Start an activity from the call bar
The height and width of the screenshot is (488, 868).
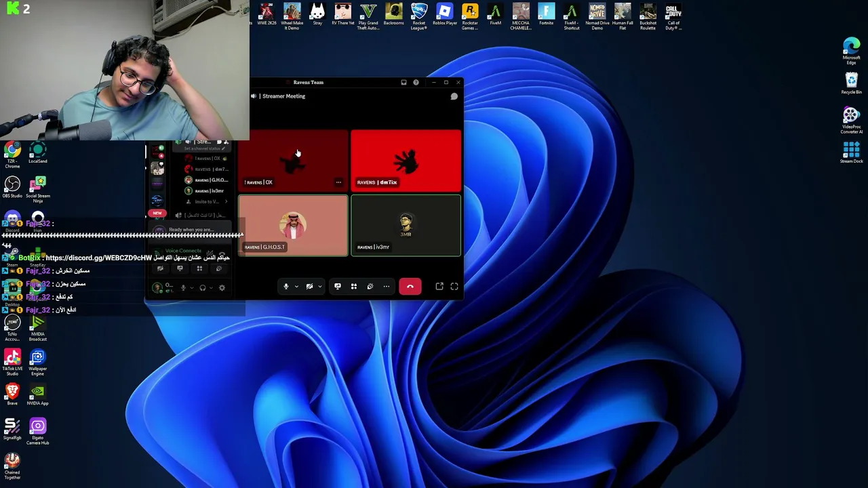(354, 287)
